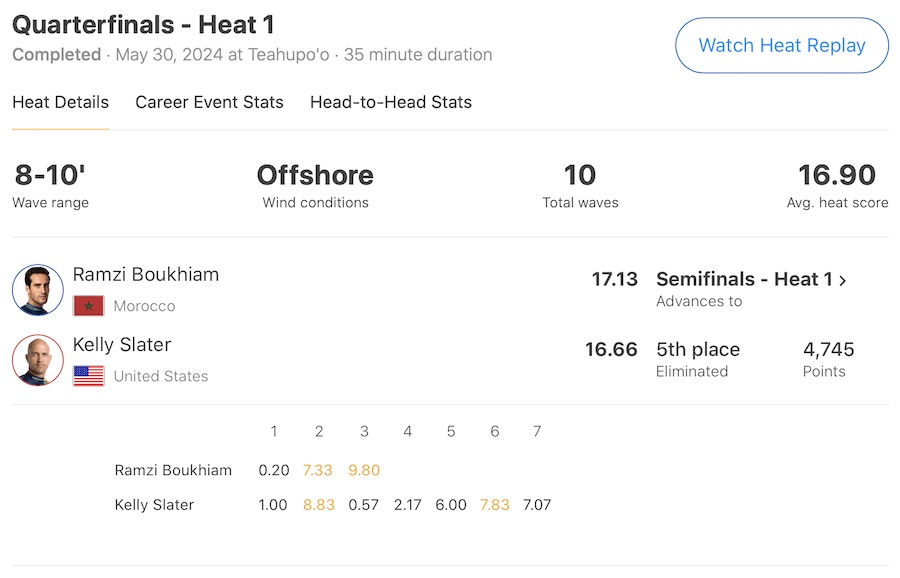Click Ramzi Boukhiam's 9.80 wave score
The image size is (900, 578).
[x=364, y=470]
